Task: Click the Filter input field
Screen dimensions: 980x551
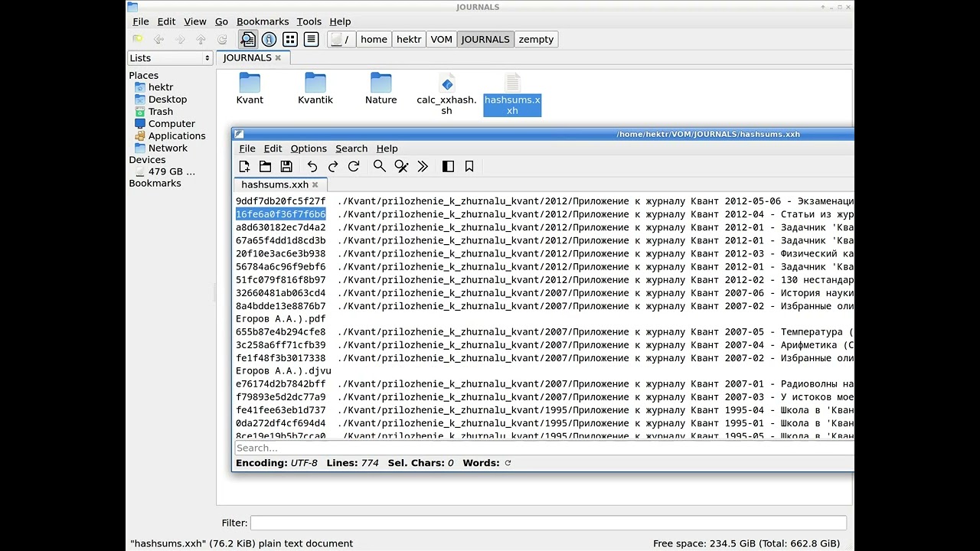Action: pos(548,523)
